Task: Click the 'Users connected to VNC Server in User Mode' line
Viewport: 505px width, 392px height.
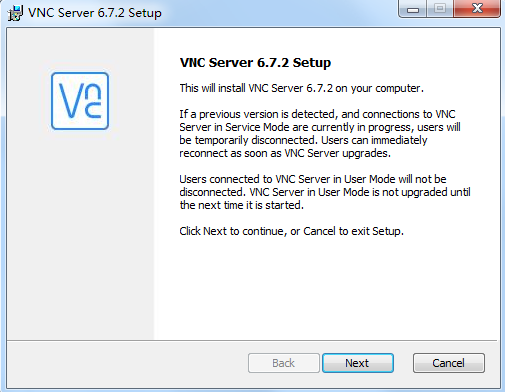Action: coord(313,179)
